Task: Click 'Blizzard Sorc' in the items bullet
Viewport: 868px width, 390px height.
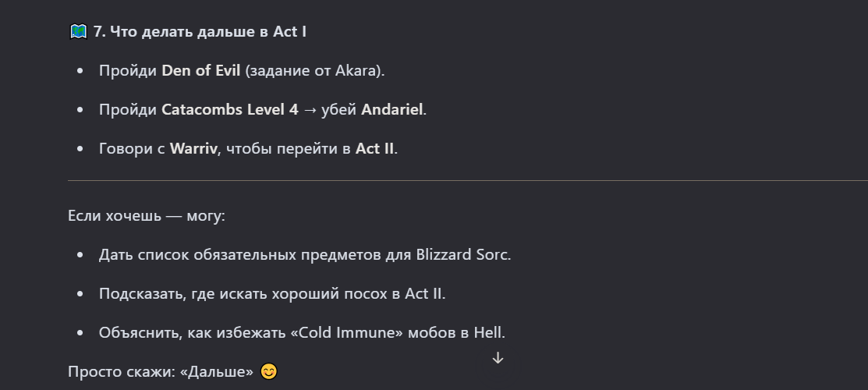Action: point(462,255)
